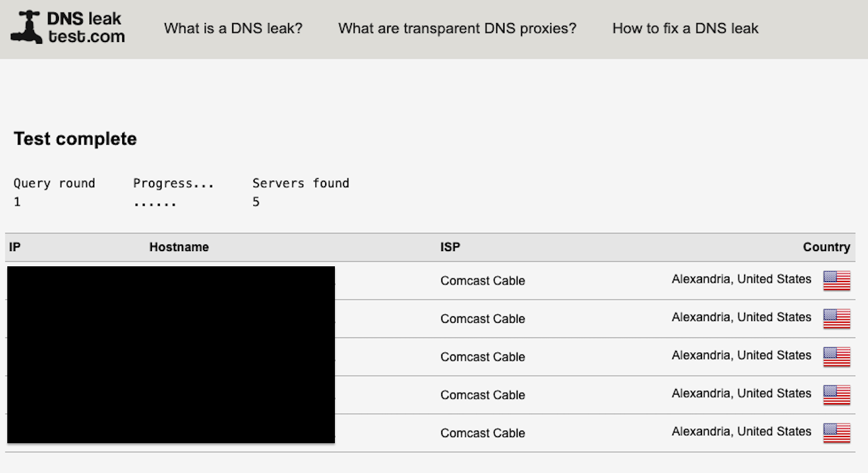Click the DNS leak test.com logo text
The height and width of the screenshot is (473, 868).
click(86, 28)
